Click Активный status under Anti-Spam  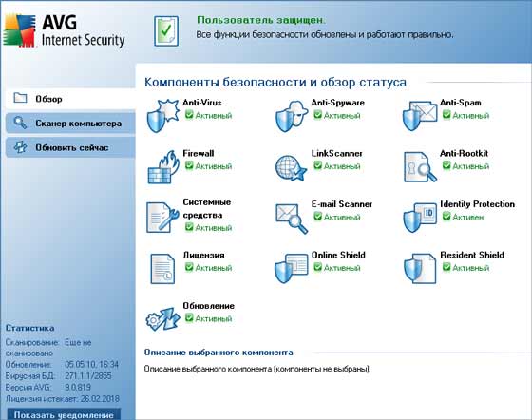pos(471,116)
